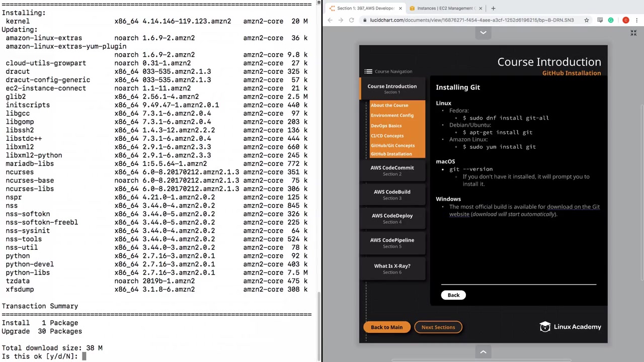Image resolution: width=644 pixels, height=362 pixels.
Task: Click the mariadb-libs package row
Action: click(156, 163)
